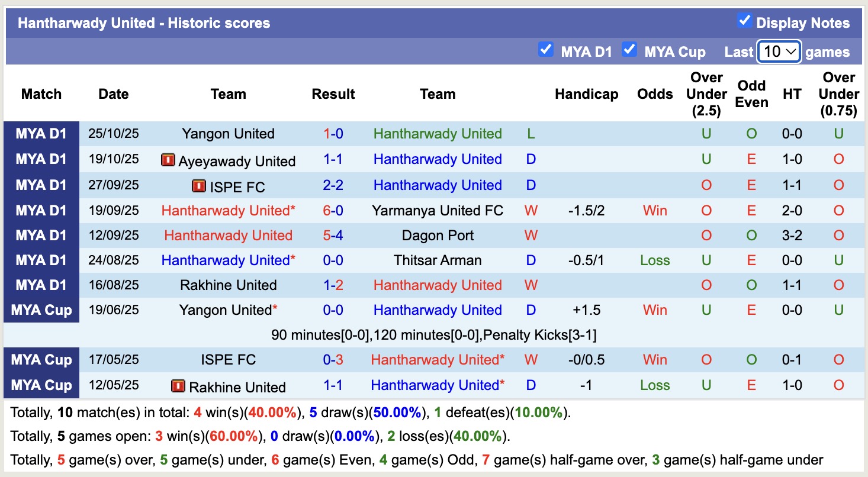This screenshot has height=477, width=868.
Task: Click the MYA Cup label on the 19/06 row
Action: pyautogui.click(x=41, y=310)
